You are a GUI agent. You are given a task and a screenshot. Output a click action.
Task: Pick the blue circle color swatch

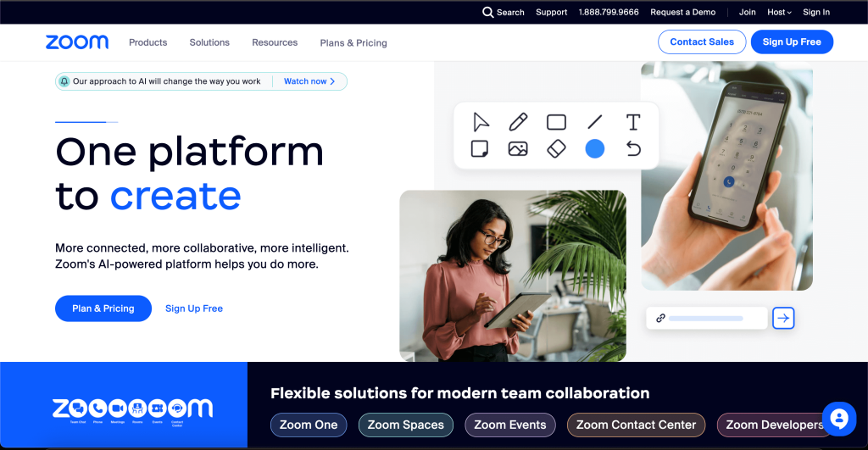pyautogui.click(x=595, y=149)
